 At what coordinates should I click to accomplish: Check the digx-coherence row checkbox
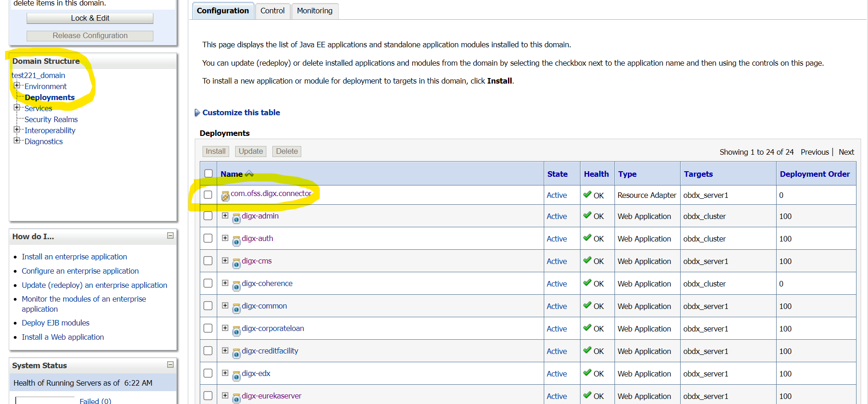208,283
